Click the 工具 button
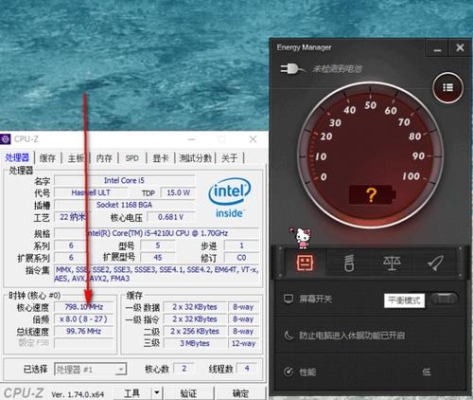The image size is (473, 400). (132, 393)
